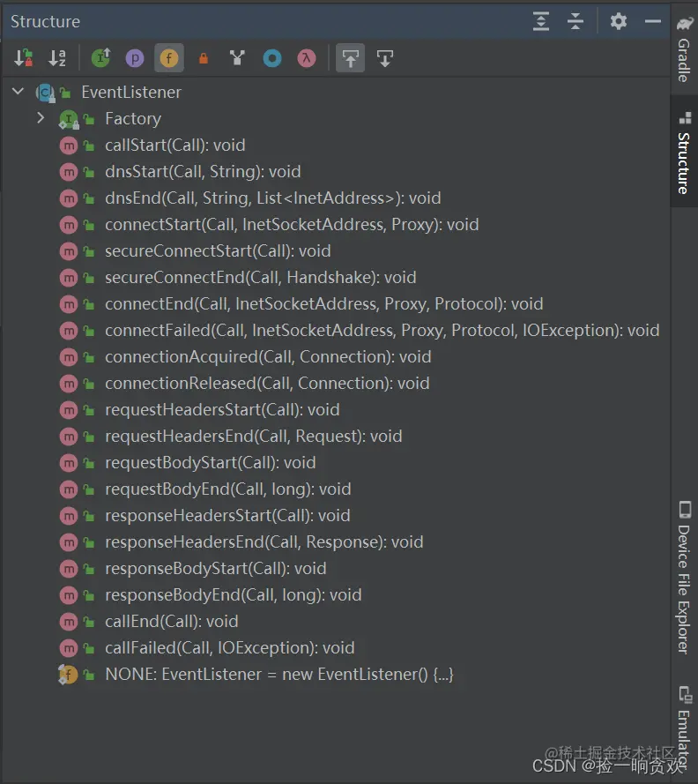Select connectEnd method row
The image size is (698, 784).
323,304
